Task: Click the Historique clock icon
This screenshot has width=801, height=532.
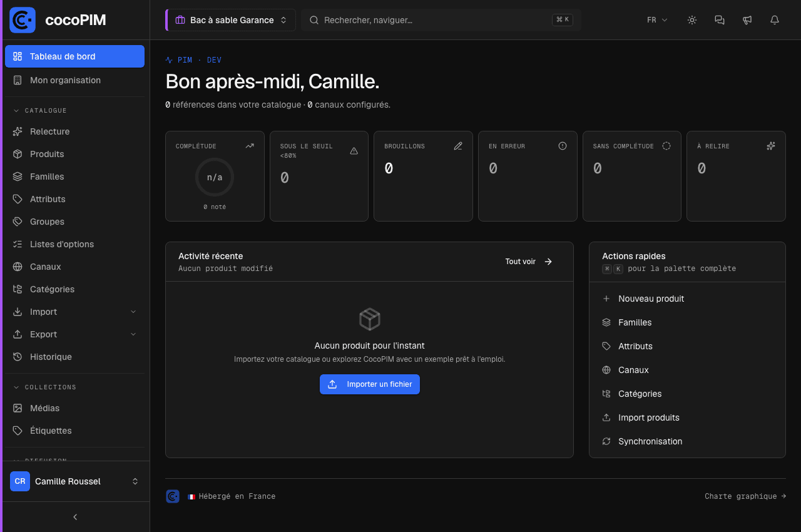Action: pos(18,357)
